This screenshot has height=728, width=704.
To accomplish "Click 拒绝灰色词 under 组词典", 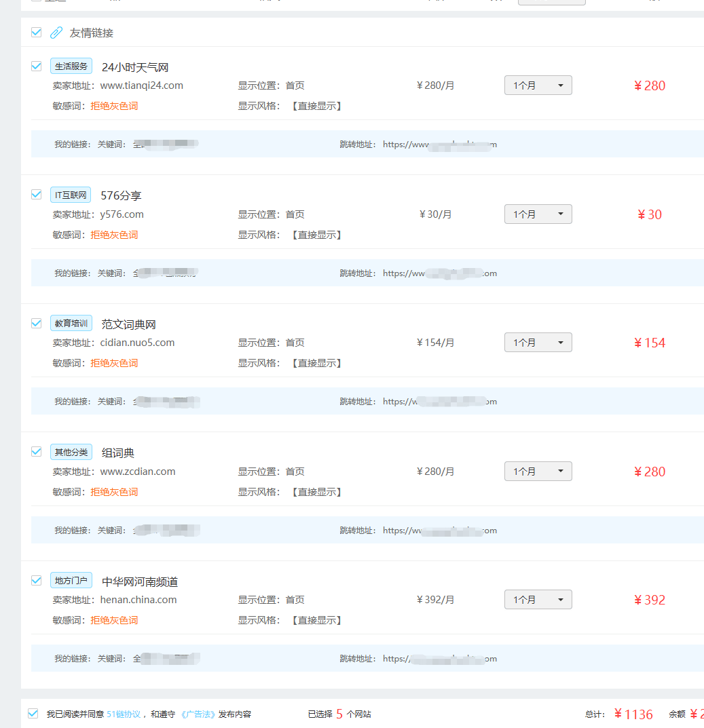I will point(114,492).
